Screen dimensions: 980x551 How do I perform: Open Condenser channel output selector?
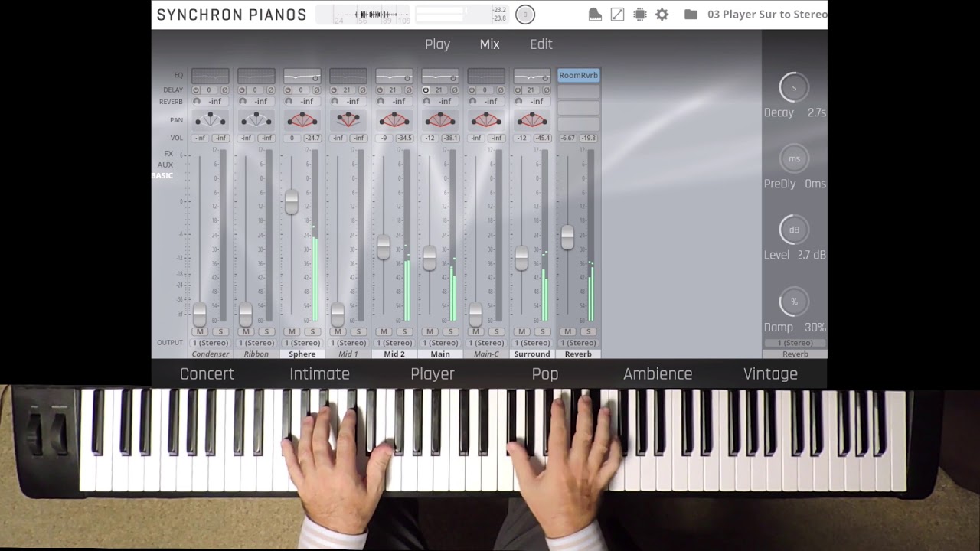211,343
